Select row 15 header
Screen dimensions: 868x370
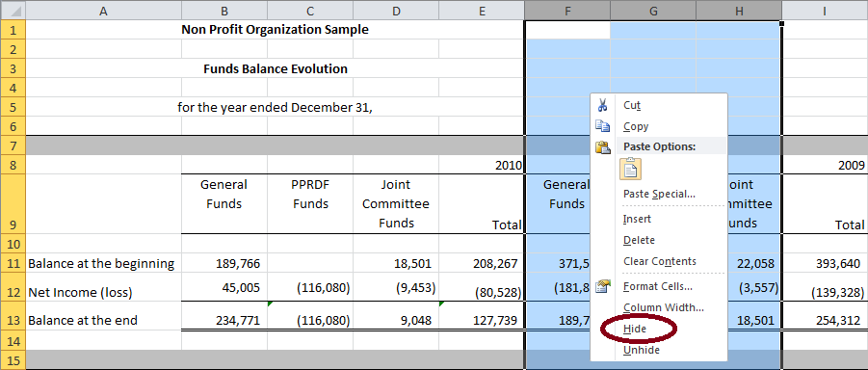(x=13, y=360)
